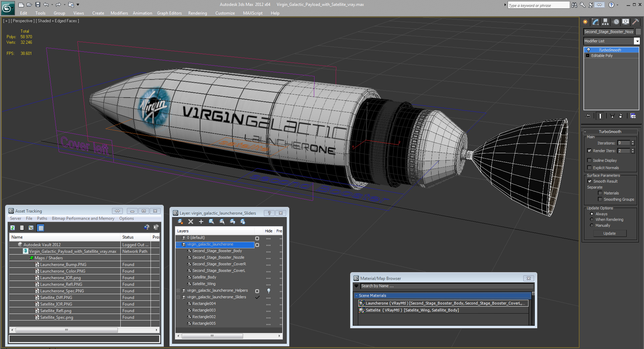This screenshot has height=349, width=644.
Task: Click Freeze/Unfreeze All Layers icon in Layer dialog
Action: (x=243, y=222)
